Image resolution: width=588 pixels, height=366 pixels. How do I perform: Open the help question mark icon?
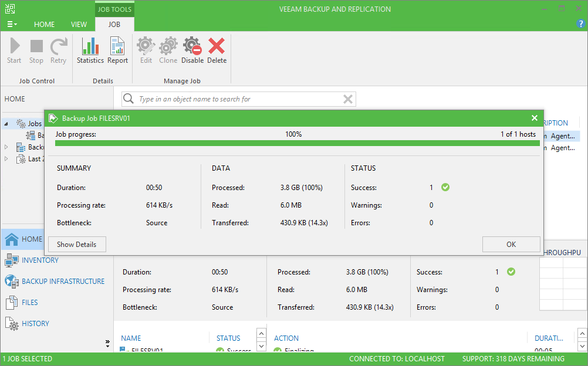tap(580, 23)
